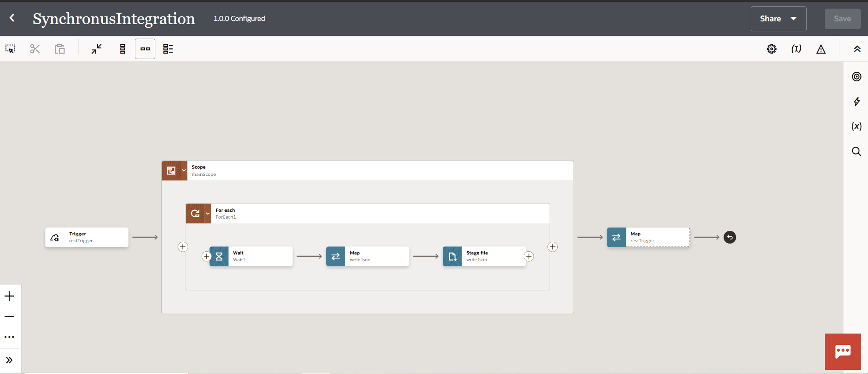The image size is (868, 374).
Task: Switch to pseudo-style list layout
Action: pyautogui.click(x=168, y=49)
